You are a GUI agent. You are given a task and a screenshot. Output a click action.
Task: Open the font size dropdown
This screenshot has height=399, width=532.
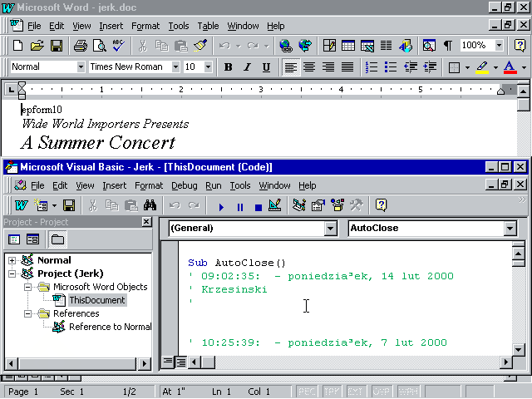coord(209,66)
